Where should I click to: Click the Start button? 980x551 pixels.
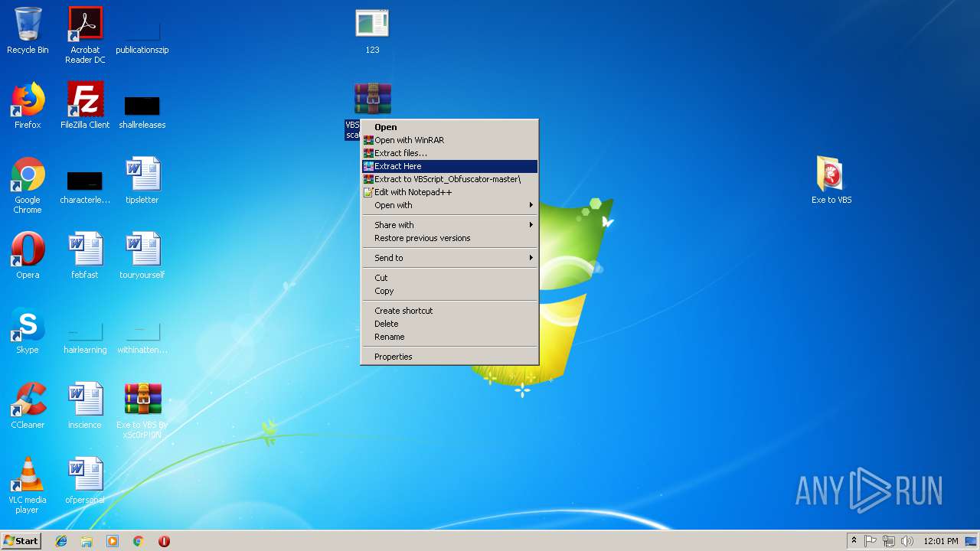[x=21, y=541]
